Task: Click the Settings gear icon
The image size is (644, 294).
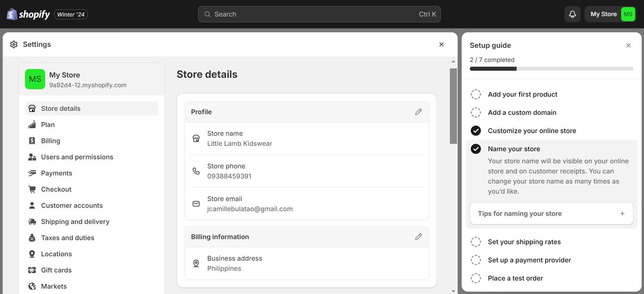Action: point(14,44)
